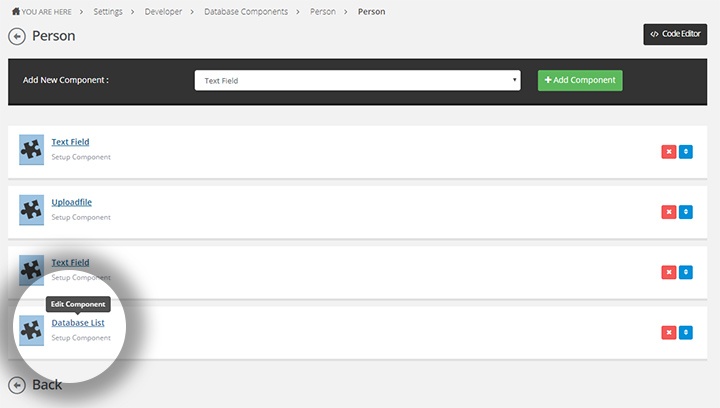
Task: Open the Text Field link above Database List
Action: pos(70,263)
